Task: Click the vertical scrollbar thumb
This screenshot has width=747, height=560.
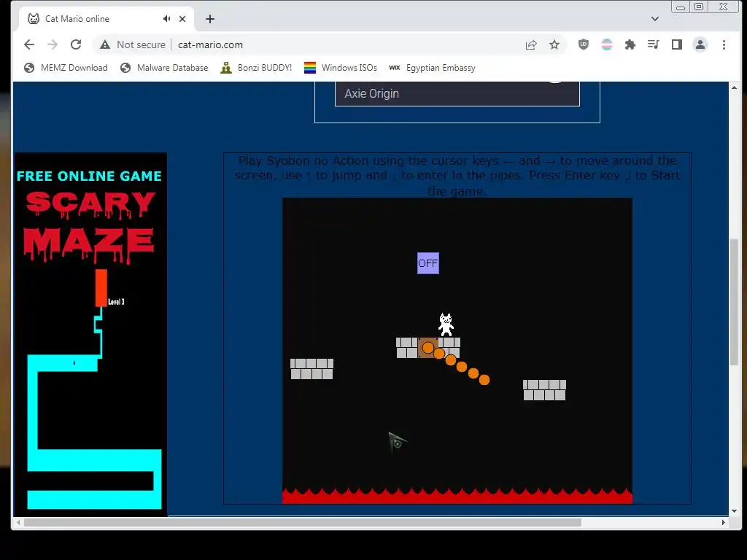Action: 734,302
